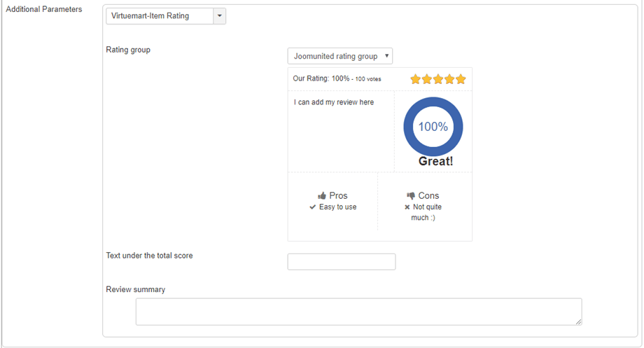
Task: Click the thumbs-up icon beside Pros
Action: click(322, 196)
